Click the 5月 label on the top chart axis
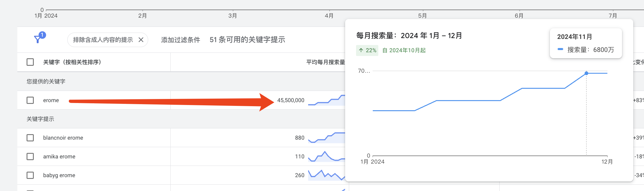The height and width of the screenshot is (191, 644). (422, 16)
